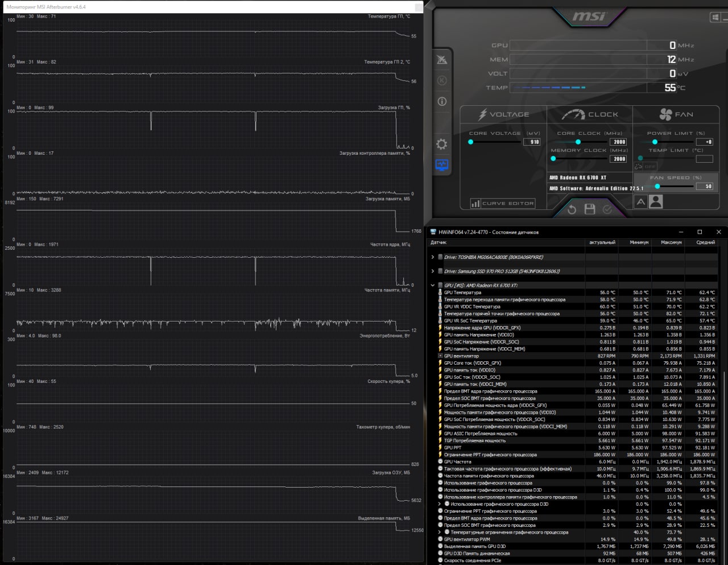Reset Afterburner settings to defaults
Image resolution: width=728 pixels, height=565 pixels.
coord(572,209)
